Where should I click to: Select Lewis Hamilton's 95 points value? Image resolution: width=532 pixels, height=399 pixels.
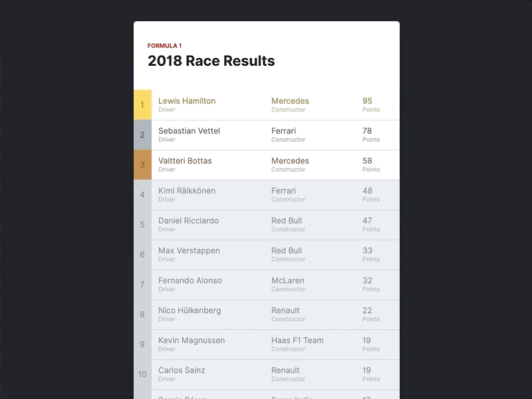pos(368,99)
